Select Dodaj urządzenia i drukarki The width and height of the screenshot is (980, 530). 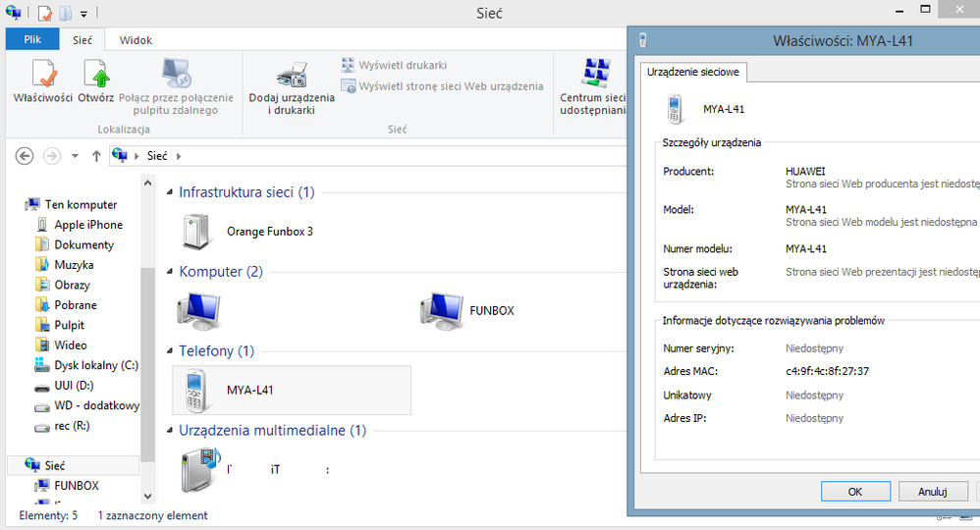(x=292, y=87)
